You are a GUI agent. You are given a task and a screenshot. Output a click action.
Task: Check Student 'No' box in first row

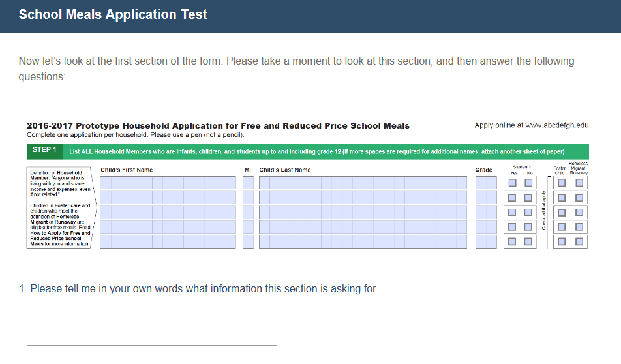tap(528, 183)
